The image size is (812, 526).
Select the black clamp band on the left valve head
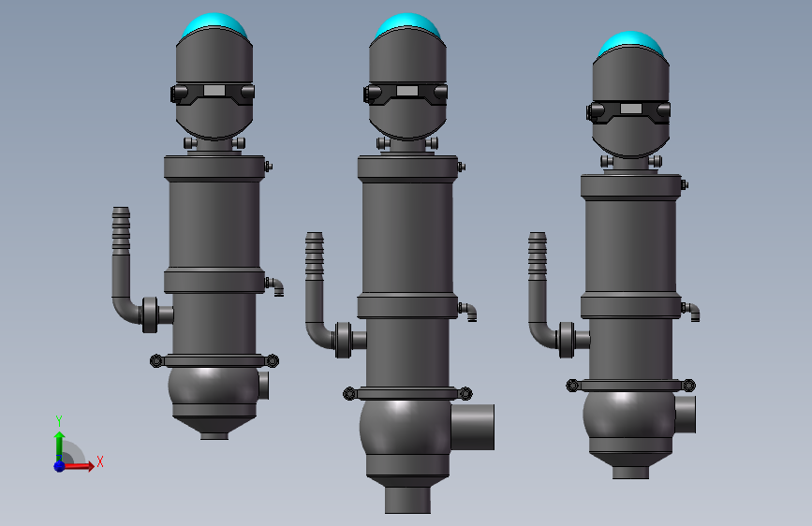click(213, 94)
